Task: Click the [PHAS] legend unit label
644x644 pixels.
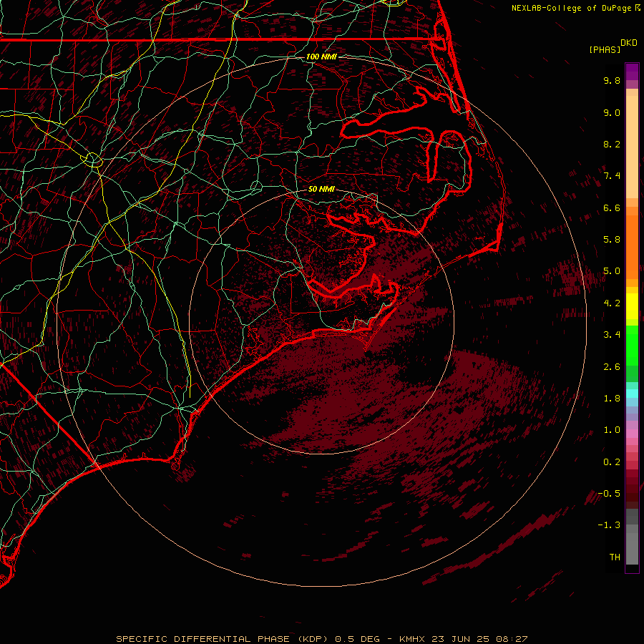Action: 605,49
